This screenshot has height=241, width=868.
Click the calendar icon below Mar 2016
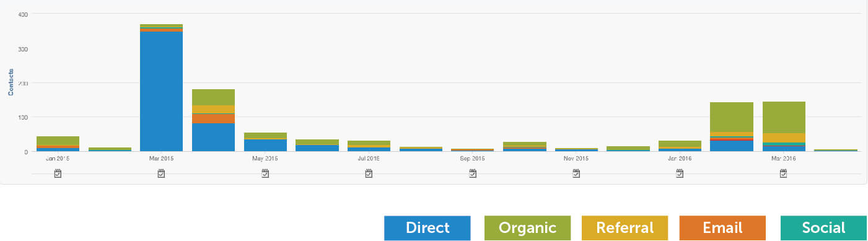(x=784, y=173)
